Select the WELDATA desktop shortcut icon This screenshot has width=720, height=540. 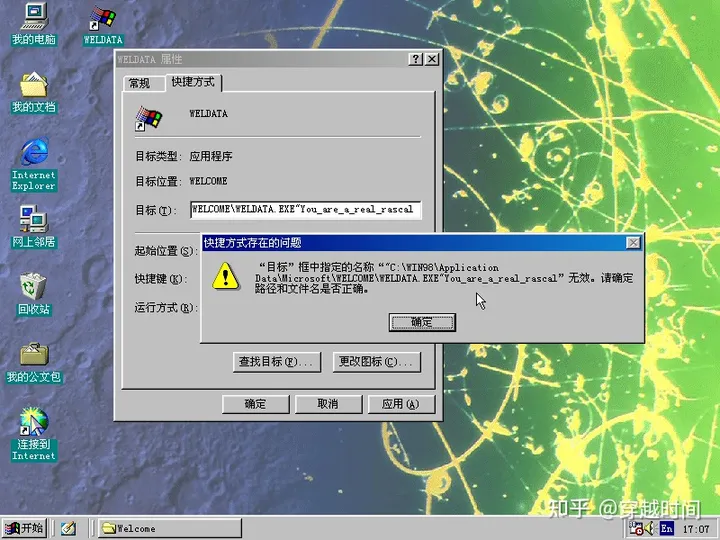103,25
